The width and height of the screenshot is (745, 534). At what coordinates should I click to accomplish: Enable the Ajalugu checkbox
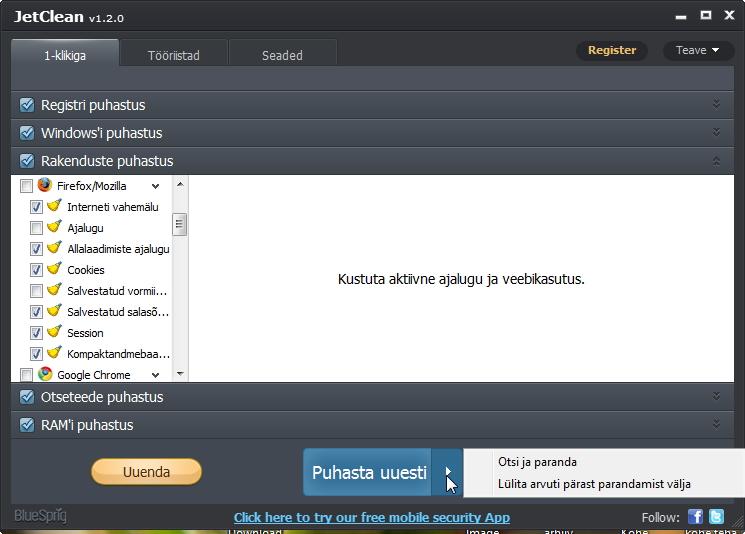pyautogui.click(x=36, y=228)
